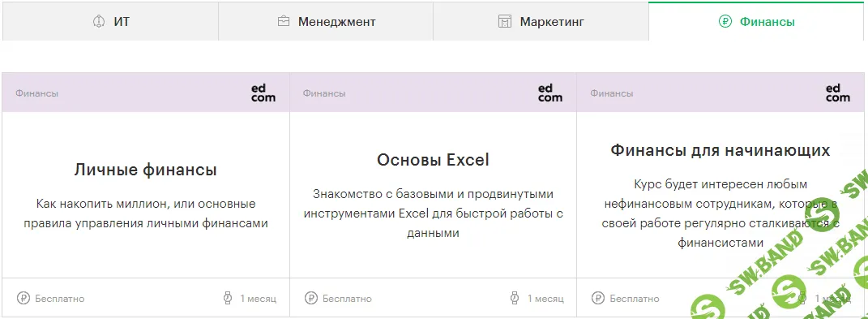Click description 'Курс будет интересен любым'
The image size is (868, 319).
pos(720,213)
